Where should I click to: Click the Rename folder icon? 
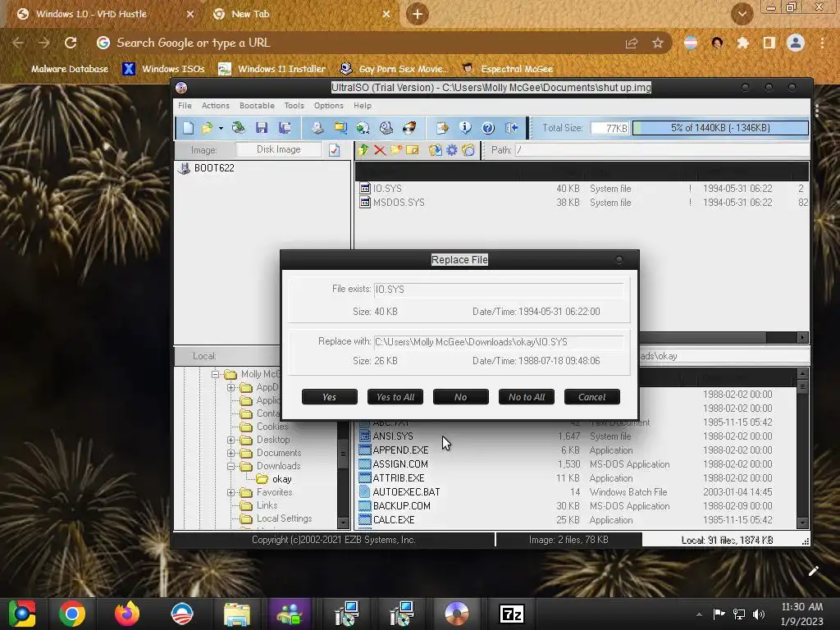[x=413, y=150]
